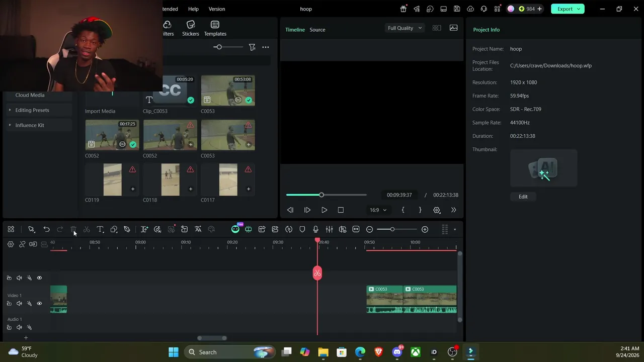Image resolution: width=644 pixels, height=362 pixels.
Task: Hide the Video 1 track with eye icon
Action: pos(39,303)
